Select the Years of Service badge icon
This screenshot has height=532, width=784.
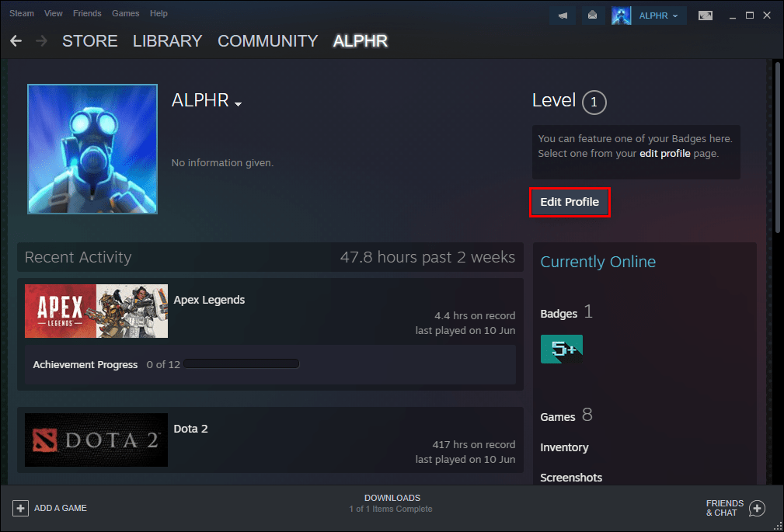pyautogui.click(x=561, y=349)
